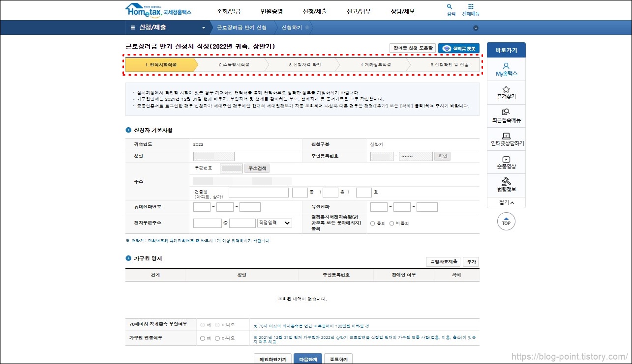This screenshot has width=632, height=364.
Task: Open 장려금 신청 도움말 help
Action: pyautogui.click(x=413, y=48)
